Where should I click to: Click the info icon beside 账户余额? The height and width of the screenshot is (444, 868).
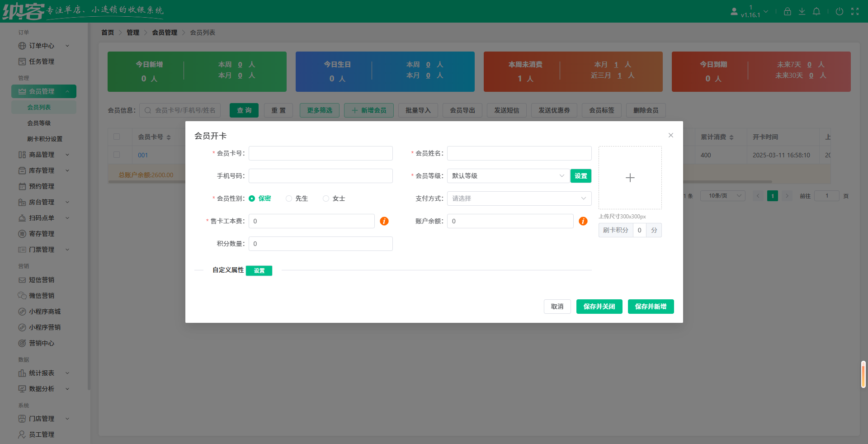tap(583, 222)
